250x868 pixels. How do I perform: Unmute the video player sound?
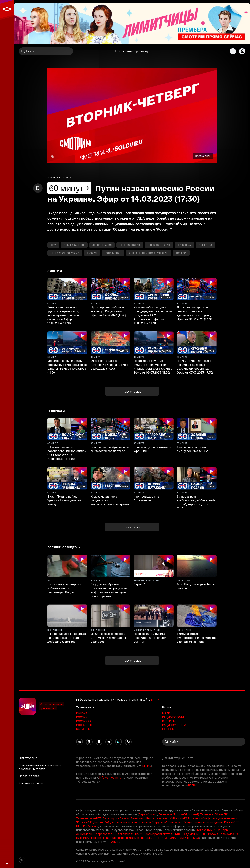pos(53,156)
